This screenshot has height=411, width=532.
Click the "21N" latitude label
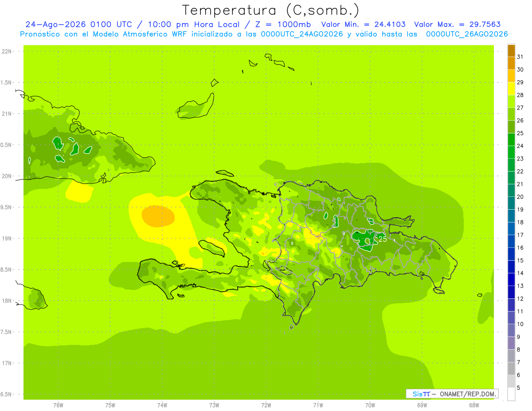pos(7,114)
